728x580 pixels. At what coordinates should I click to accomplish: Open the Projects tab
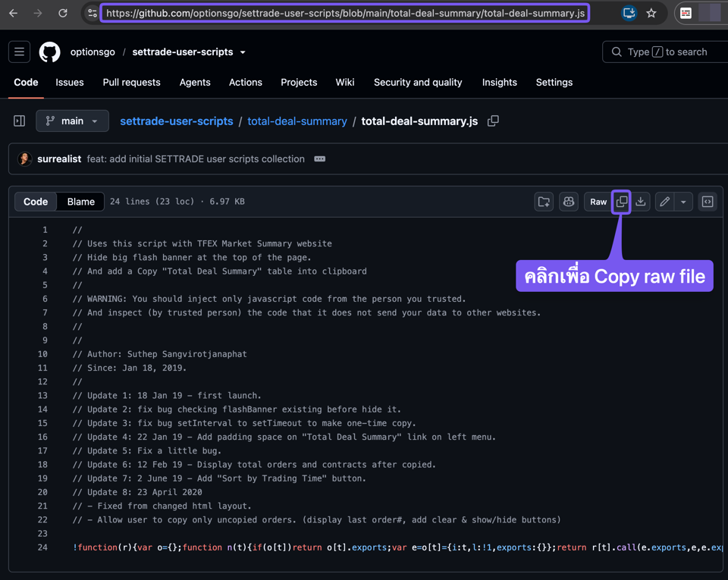click(299, 82)
